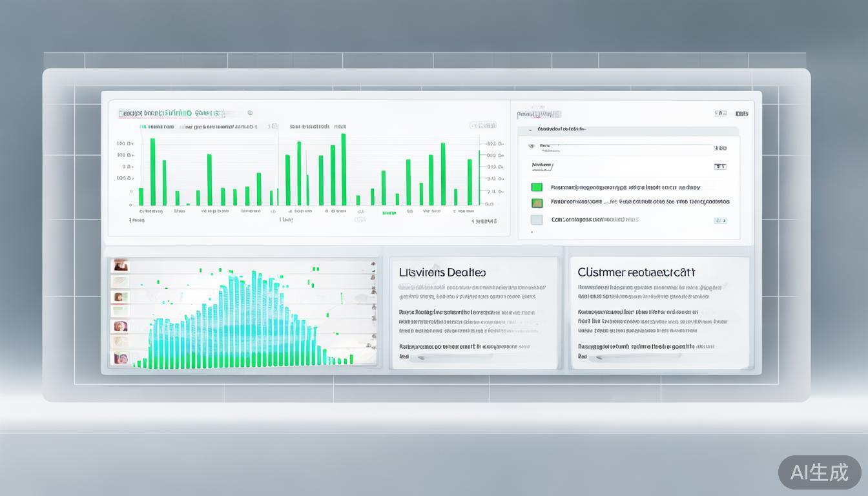Screen dimensions: 868x496
Task: Click the small box icon left of the top-right header icon
Action: [x=720, y=114]
